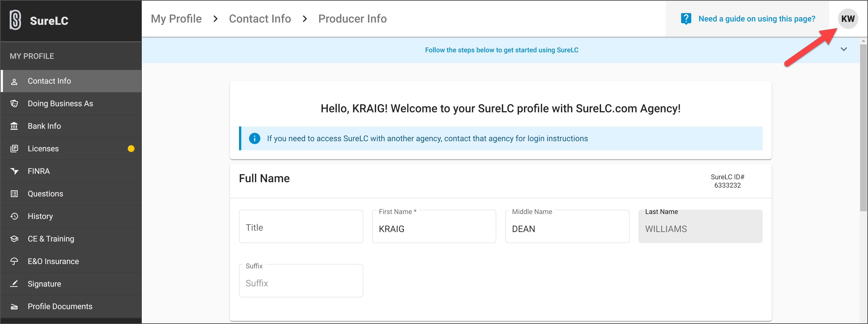This screenshot has width=868, height=324.
Task: Click the Doing Business As mask icon
Action: pyautogui.click(x=14, y=103)
